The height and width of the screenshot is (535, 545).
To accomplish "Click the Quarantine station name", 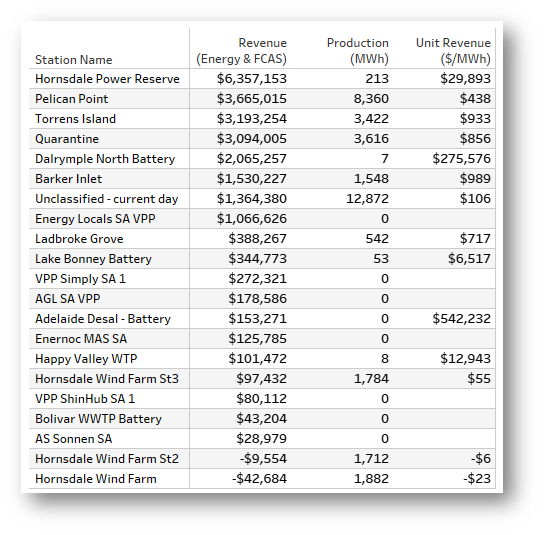I will pyautogui.click(x=67, y=139).
